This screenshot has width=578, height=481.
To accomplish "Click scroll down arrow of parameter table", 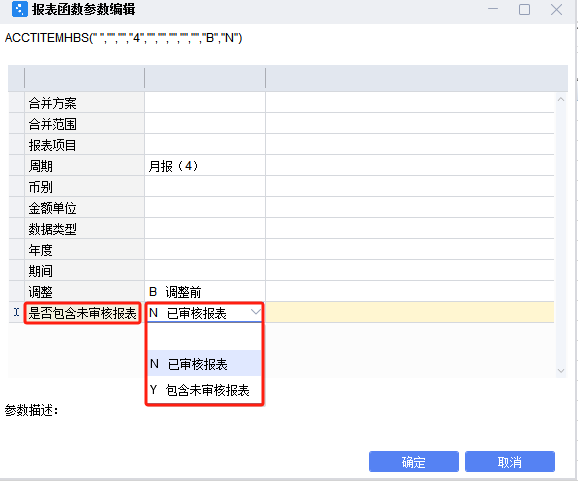I will (561, 370).
